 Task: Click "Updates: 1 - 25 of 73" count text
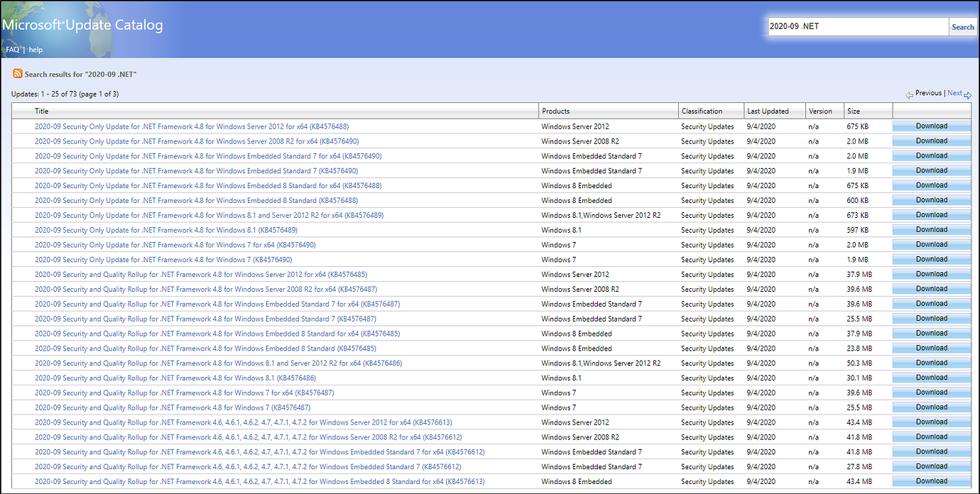point(65,94)
